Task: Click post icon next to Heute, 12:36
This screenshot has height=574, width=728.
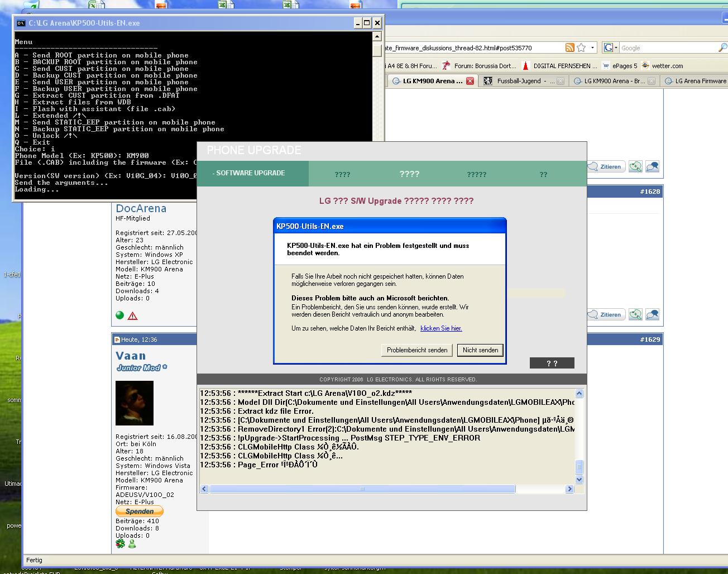Action: click(117, 339)
